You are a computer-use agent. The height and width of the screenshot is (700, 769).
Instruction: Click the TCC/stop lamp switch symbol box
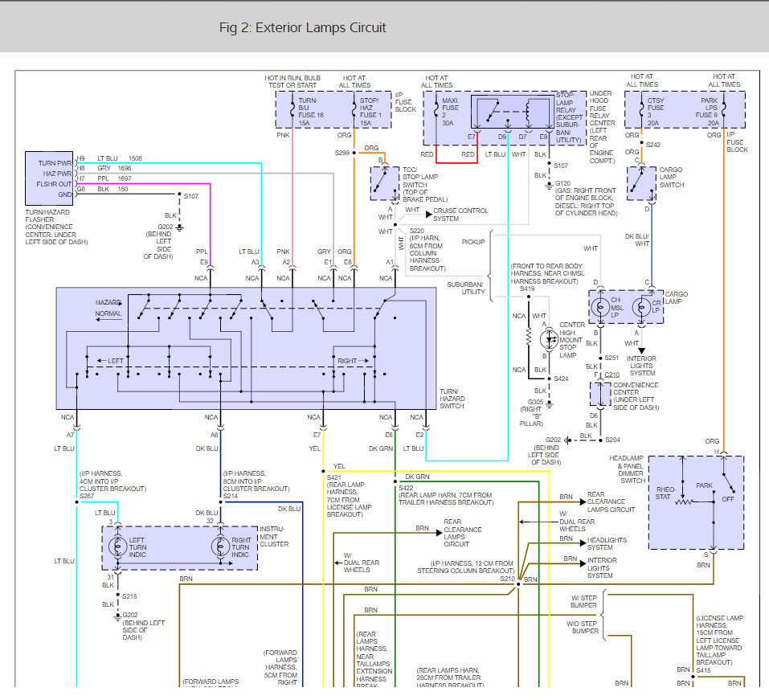pyautogui.click(x=385, y=183)
